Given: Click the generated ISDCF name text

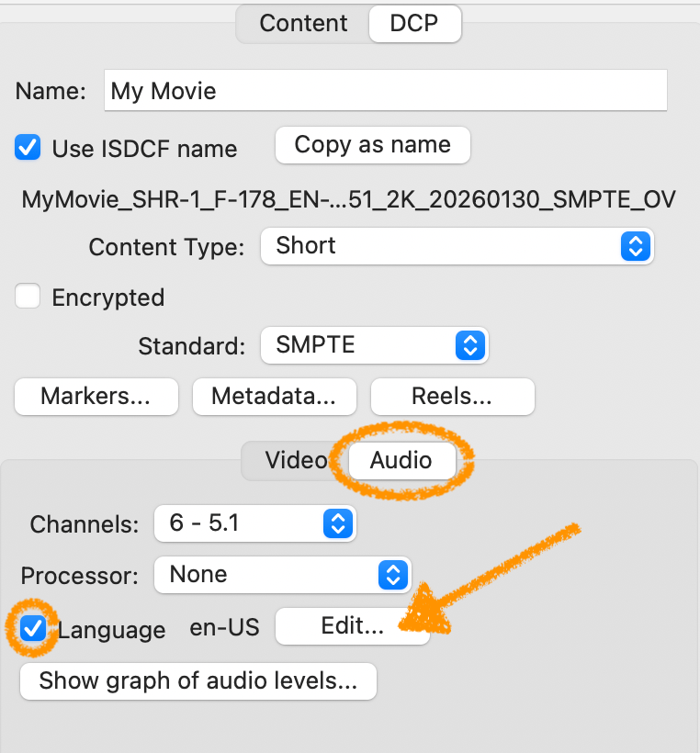Looking at the screenshot, I should [x=349, y=198].
